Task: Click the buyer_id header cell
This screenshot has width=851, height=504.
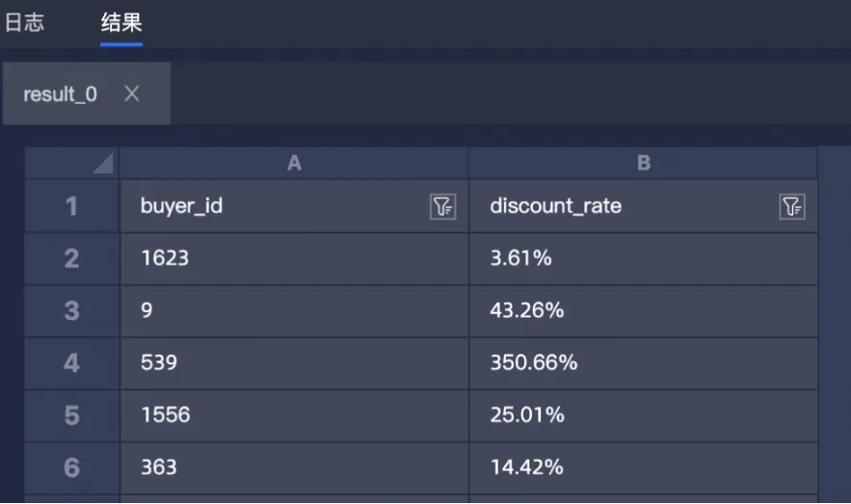Action: (294, 206)
